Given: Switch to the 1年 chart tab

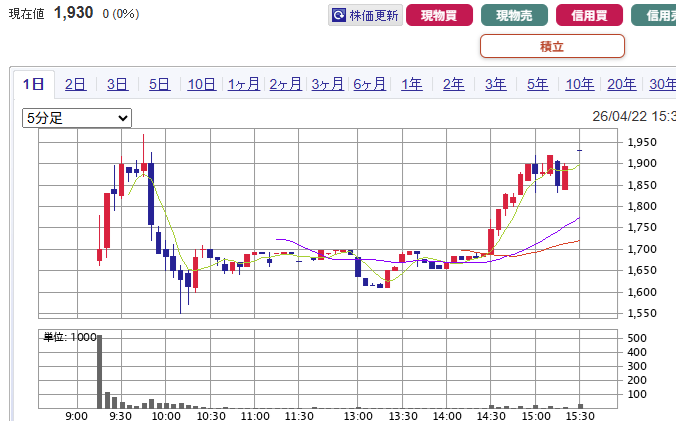Looking at the screenshot, I should coord(412,84).
